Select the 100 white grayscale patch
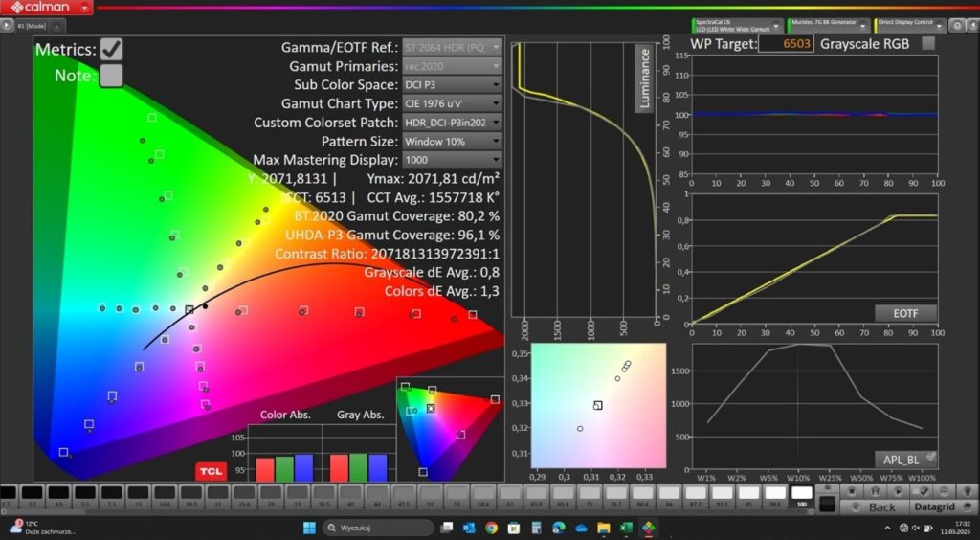 (x=801, y=496)
